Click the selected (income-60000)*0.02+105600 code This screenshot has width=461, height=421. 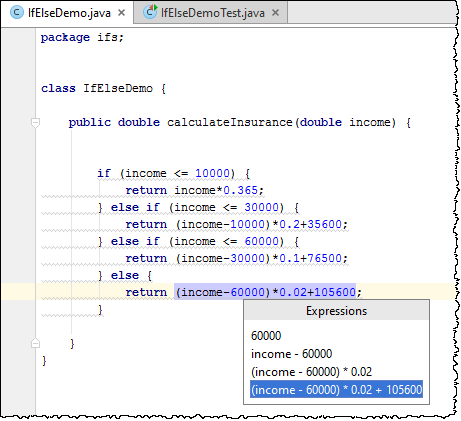tap(265, 292)
